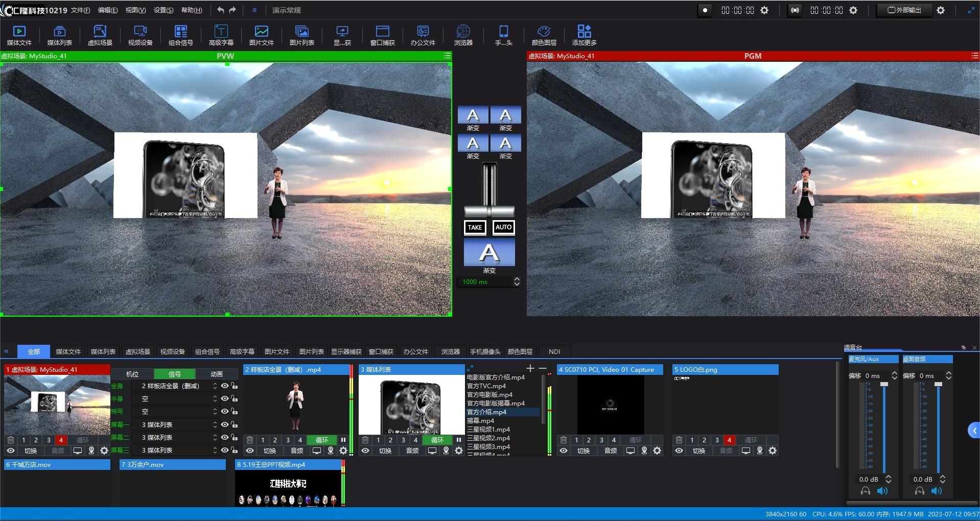Click the T-bar transition fader handle
The image size is (980, 521).
click(x=489, y=211)
